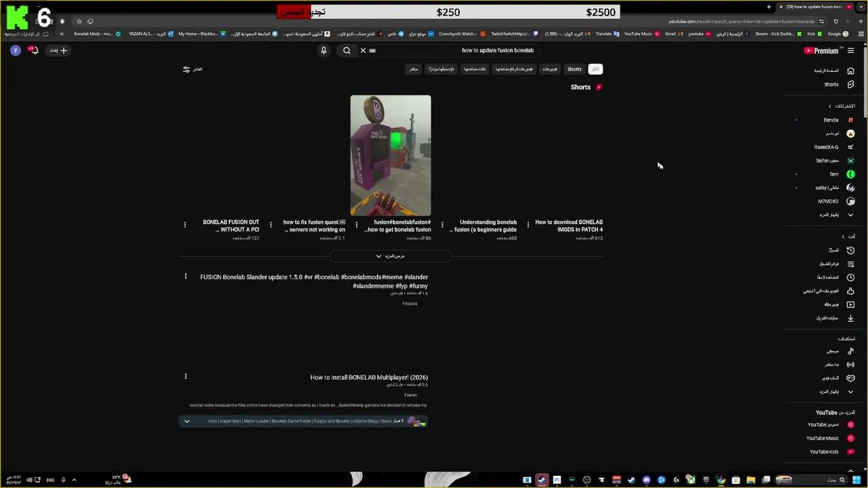Image resolution: width=868 pixels, height=488 pixels.
Task: Explore Music in the sidebar
Action: coord(840,351)
